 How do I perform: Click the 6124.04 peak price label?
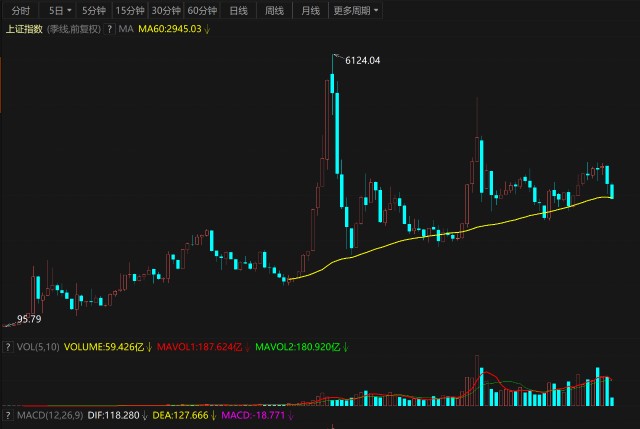click(362, 60)
